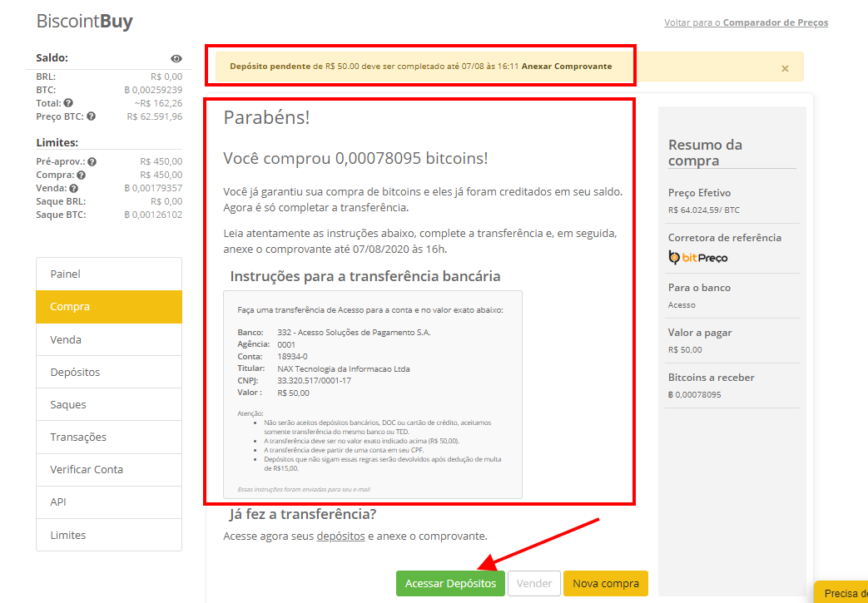The width and height of the screenshot is (868, 603).
Task: Toggle balance visibility eye icon
Action: [x=176, y=59]
